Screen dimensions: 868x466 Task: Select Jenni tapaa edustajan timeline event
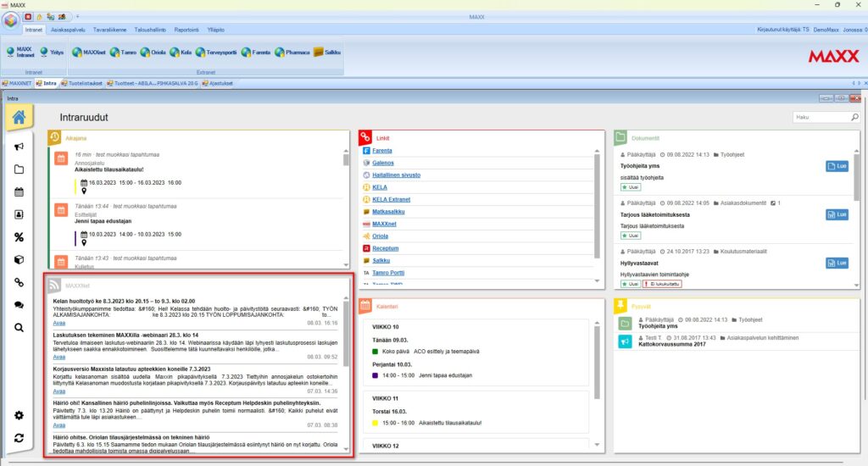click(103, 221)
